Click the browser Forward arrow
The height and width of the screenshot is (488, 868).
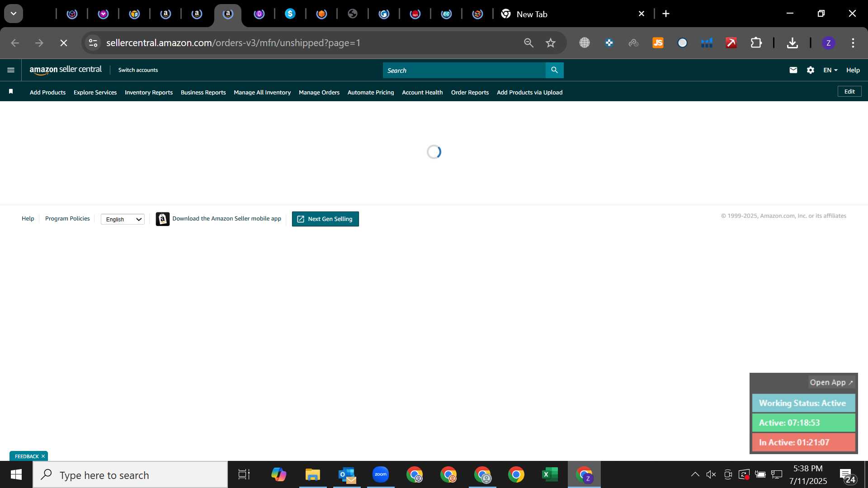coord(39,43)
